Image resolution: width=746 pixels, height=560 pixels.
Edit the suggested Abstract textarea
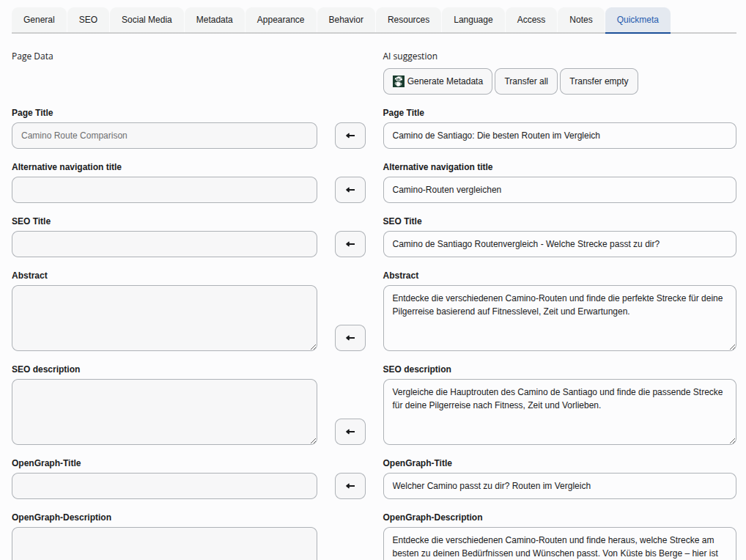[560, 318]
